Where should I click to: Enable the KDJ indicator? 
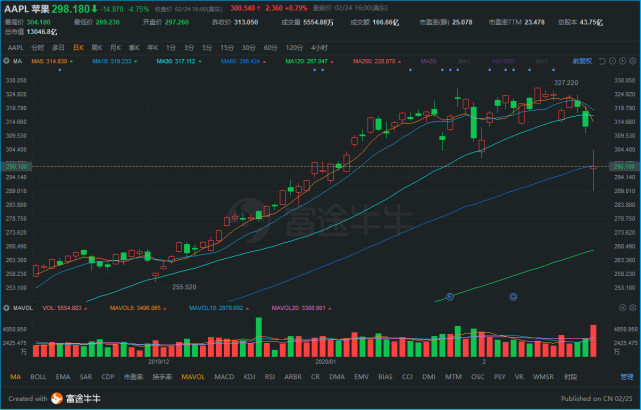pos(249,377)
